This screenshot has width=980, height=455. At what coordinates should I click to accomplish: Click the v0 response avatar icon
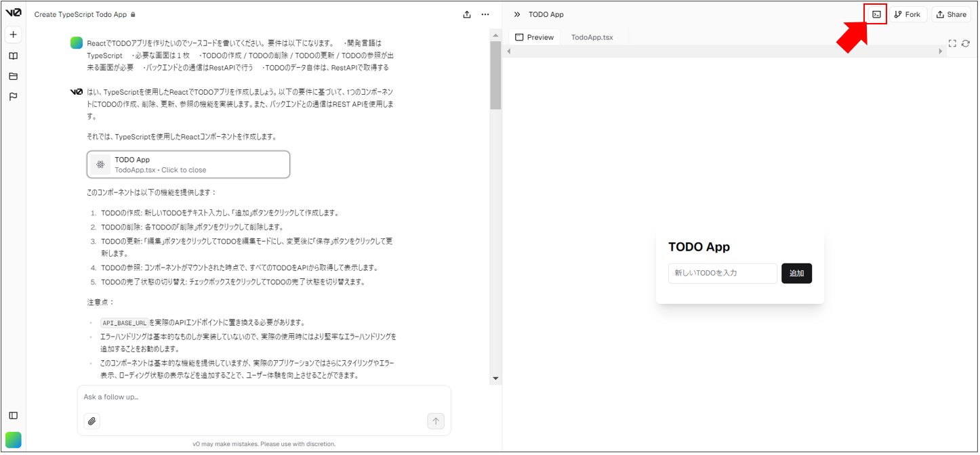point(77,91)
